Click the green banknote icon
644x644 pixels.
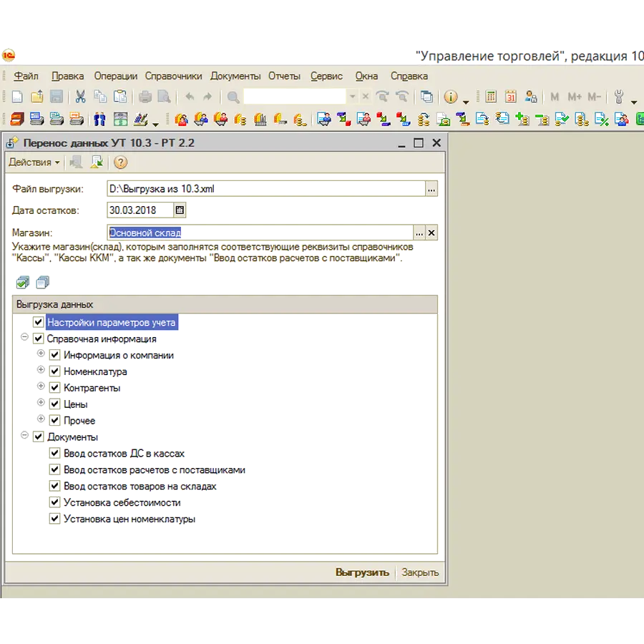pyautogui.click(x=120, y=119)
